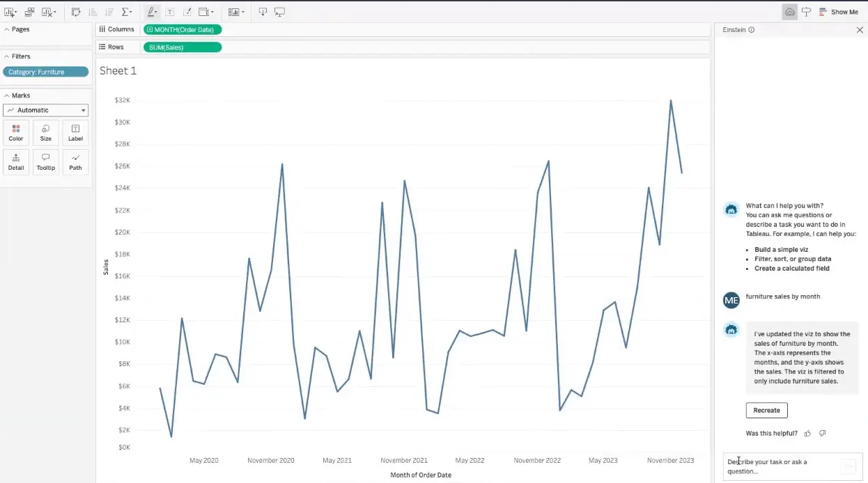Give a thumbs up to Einstein's response
Viewport: 868px width, 483px height.
point(807,433)
